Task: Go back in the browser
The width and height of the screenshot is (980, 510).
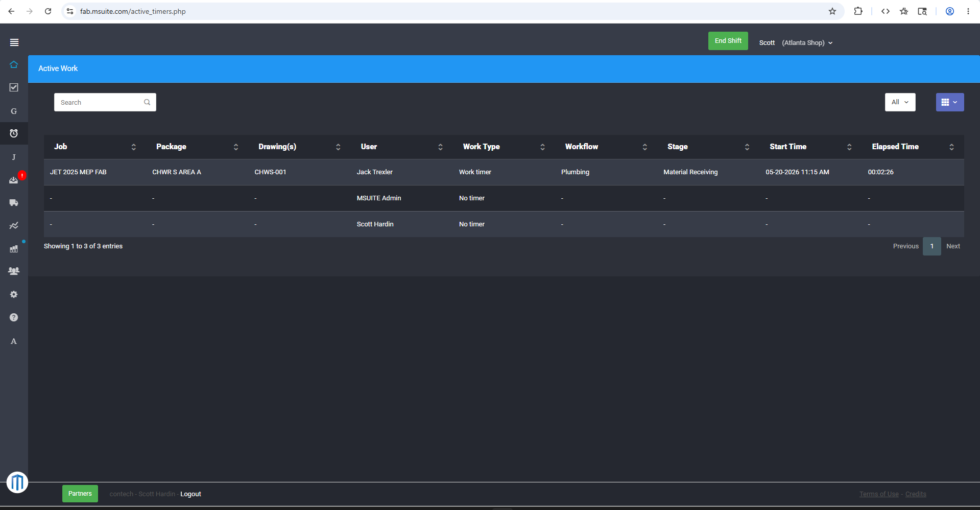Action: [x=11, y=11]
